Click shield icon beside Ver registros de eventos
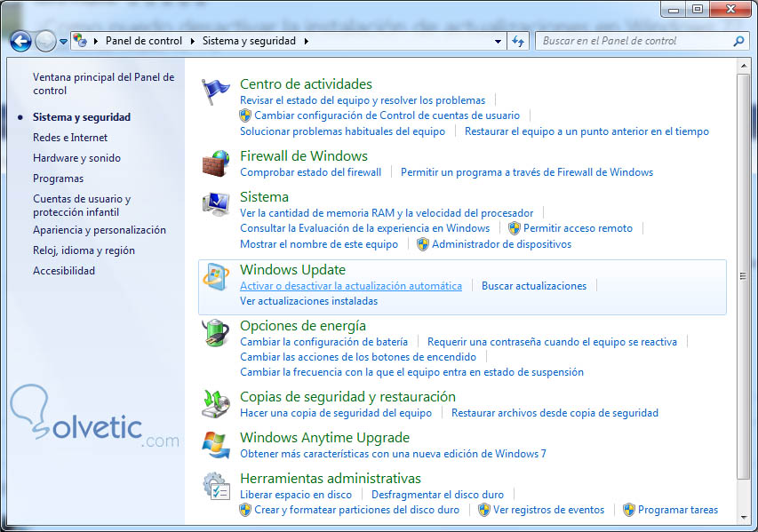 (484, 510)
